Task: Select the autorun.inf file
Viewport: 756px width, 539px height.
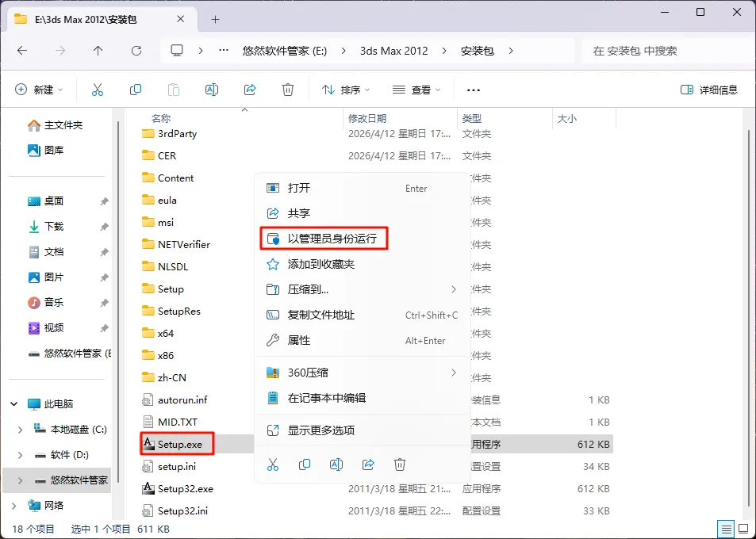Action: click(x=175, y=399)
